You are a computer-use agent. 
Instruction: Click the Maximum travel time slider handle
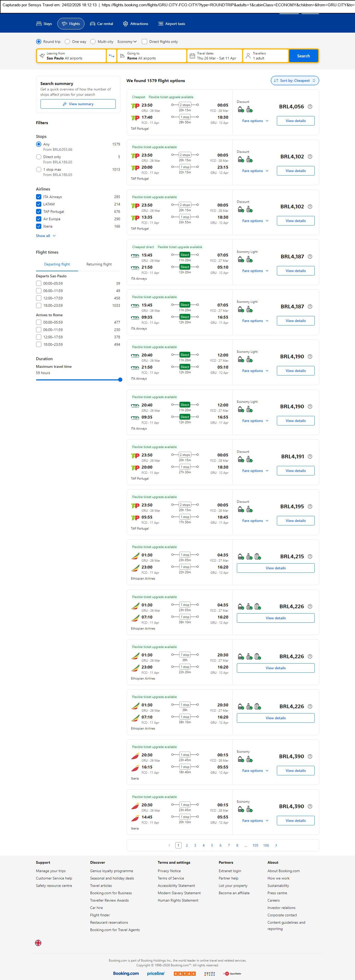[x=120, y=379]
